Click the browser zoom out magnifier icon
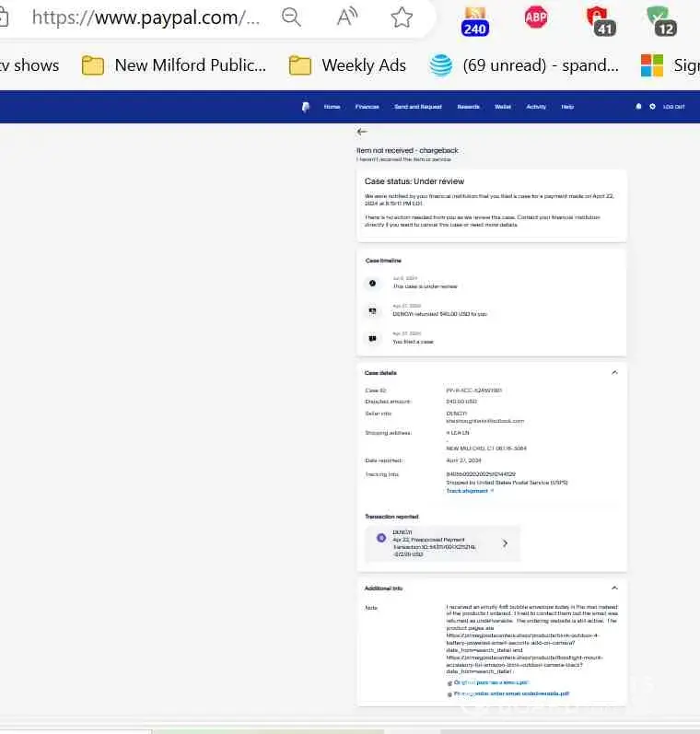Image resolution: width=700 pixels, height=734 pixels. pyautogui.click(x=292, y=17)
